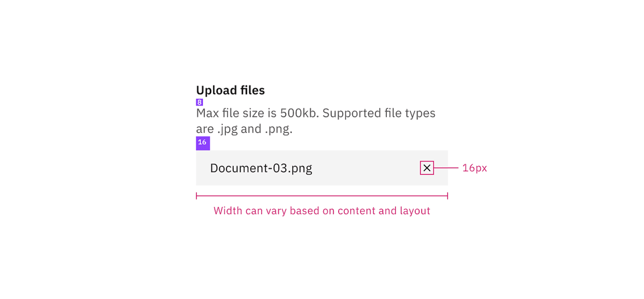Click the middle of the width measurement line
The height and width of the screenshot is (299, 644).
pos(321,196)
